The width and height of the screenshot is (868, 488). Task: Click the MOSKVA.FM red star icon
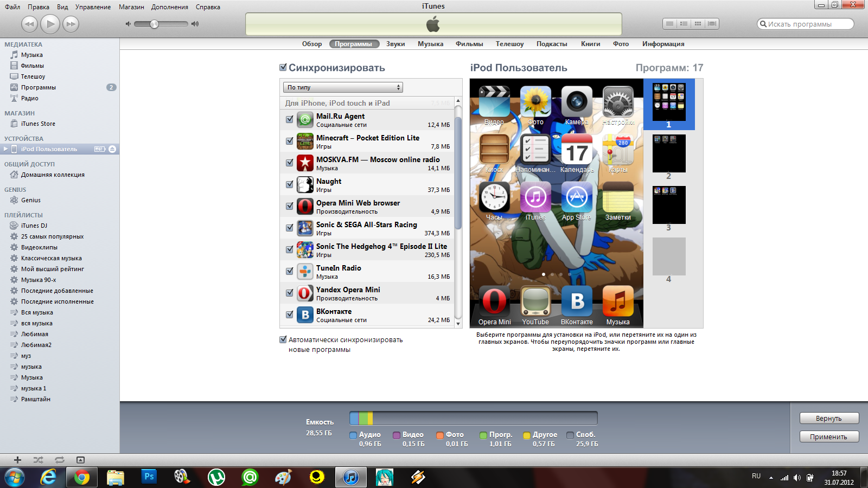coord(305,163)
